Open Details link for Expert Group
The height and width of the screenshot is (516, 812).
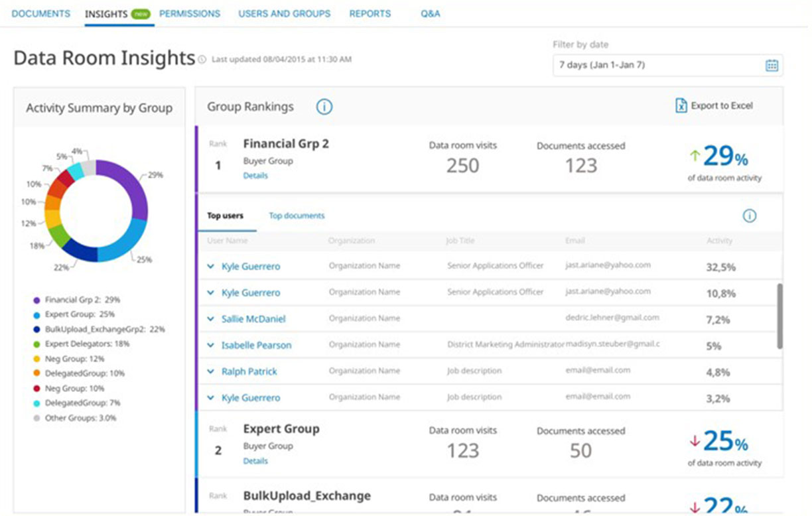coord(255,461)
